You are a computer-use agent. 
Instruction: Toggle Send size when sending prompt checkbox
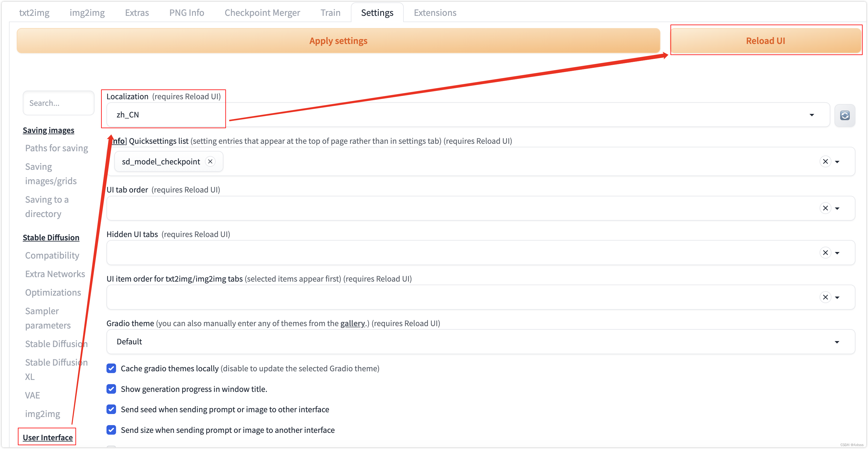pyautogui.click(x=111, y=430)
